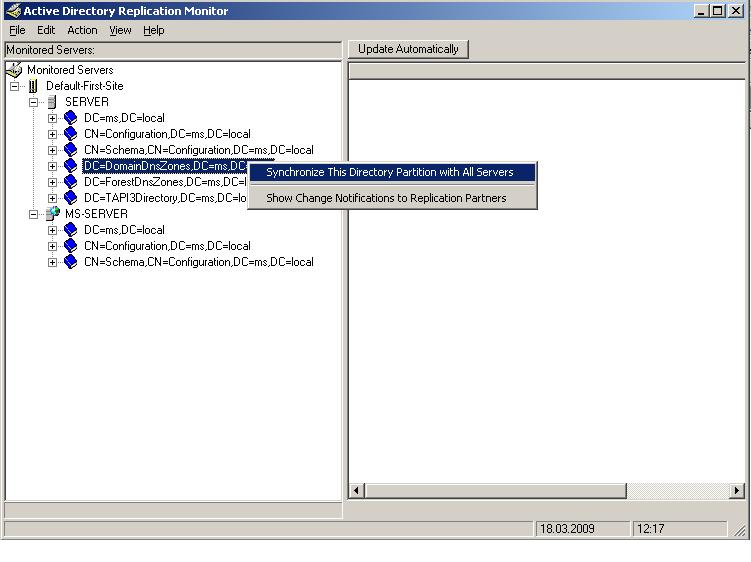Click book icon of DC=ms,DC=local under MS-SERVER
The image size is (751, 562).
[70, 230]
